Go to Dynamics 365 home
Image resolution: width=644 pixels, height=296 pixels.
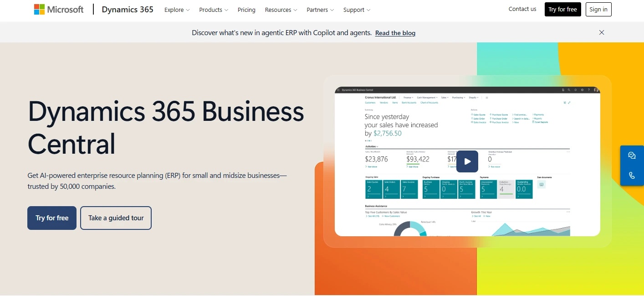[128, 9]
